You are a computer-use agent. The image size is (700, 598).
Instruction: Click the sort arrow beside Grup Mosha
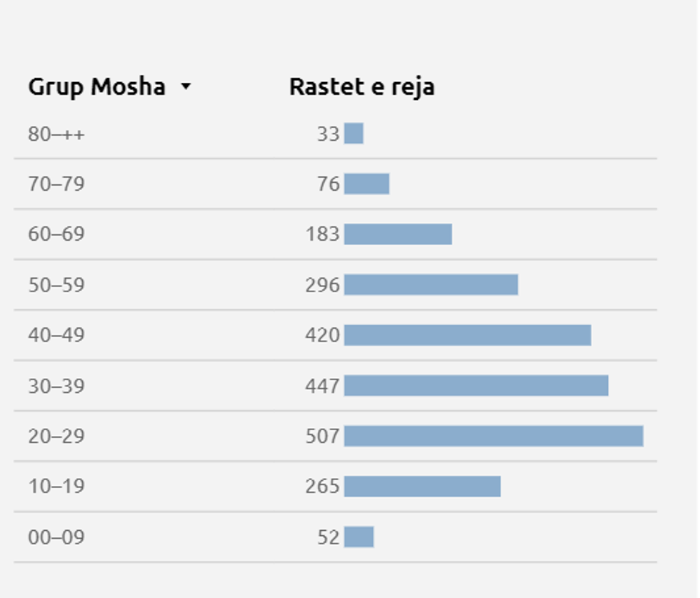[x=186, y=86]
